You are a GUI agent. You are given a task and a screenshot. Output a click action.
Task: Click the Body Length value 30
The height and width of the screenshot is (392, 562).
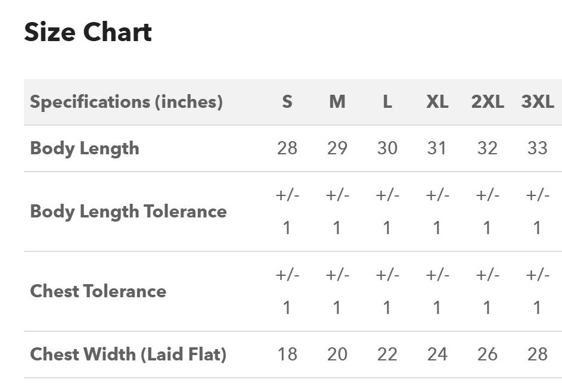[387, 148]
